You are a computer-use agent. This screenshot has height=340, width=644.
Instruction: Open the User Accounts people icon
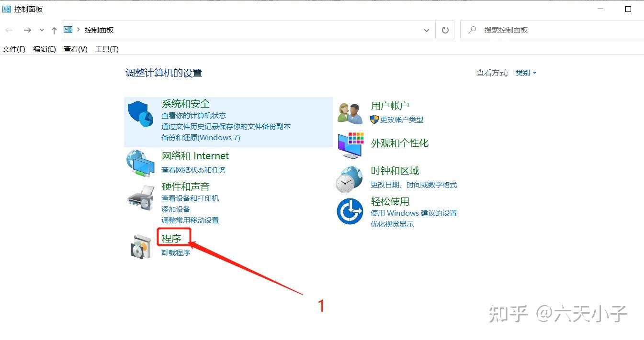350,114
